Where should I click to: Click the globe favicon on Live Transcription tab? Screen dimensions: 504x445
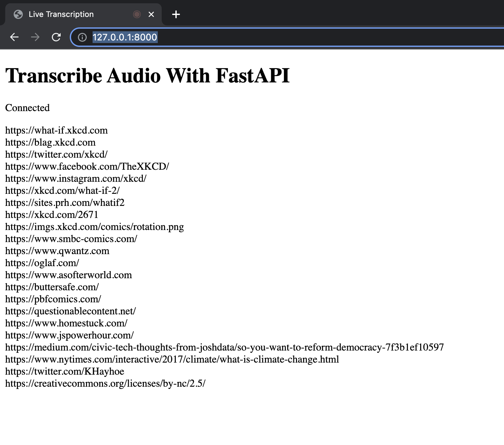(x=18, y=14)
